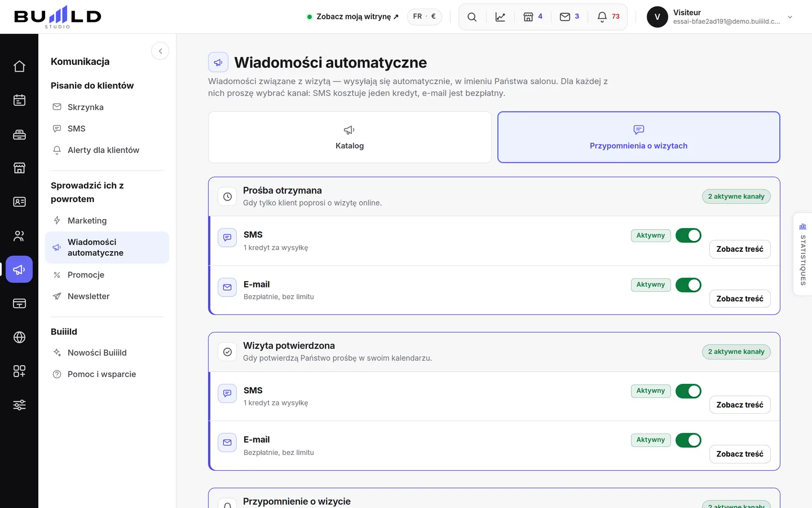Screen dimensions: 812x508
Task: Click the Wiadomości automatyczne page title
Action: pyautogui.click(x=330, y=62)
